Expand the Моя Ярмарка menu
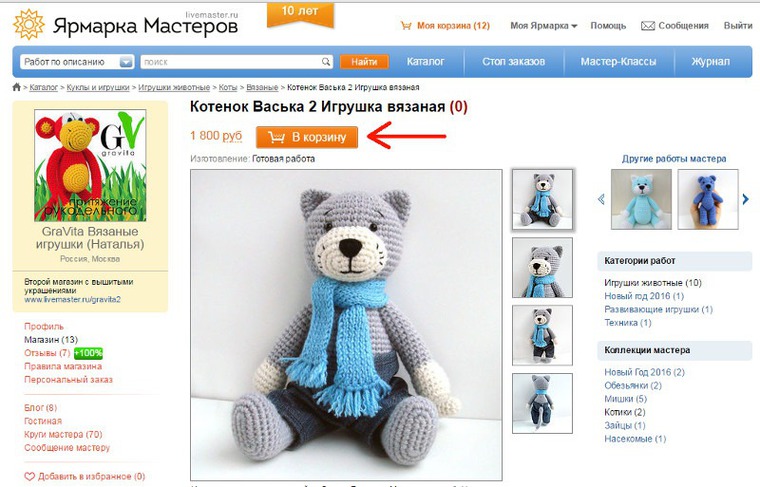The image size is (760, 487). coord(543,26)
